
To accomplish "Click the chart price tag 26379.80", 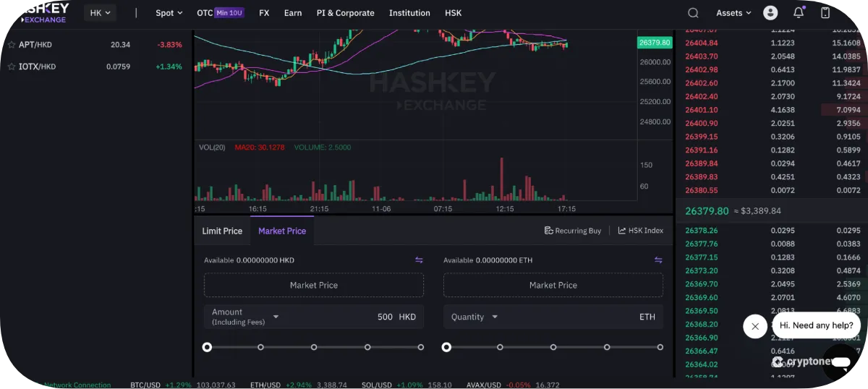I will [x=655, y=43].
